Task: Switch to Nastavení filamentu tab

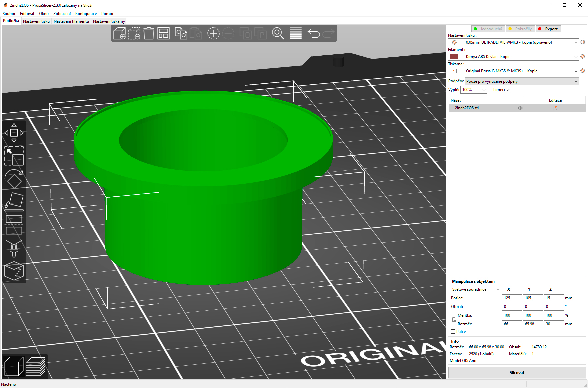Action: [71, 21]
